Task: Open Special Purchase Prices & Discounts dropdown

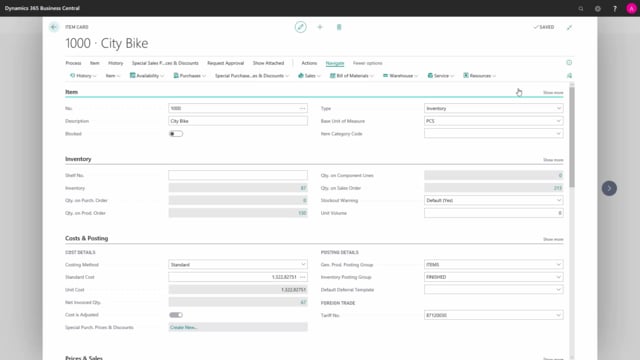Action: (x=252, y=76)
